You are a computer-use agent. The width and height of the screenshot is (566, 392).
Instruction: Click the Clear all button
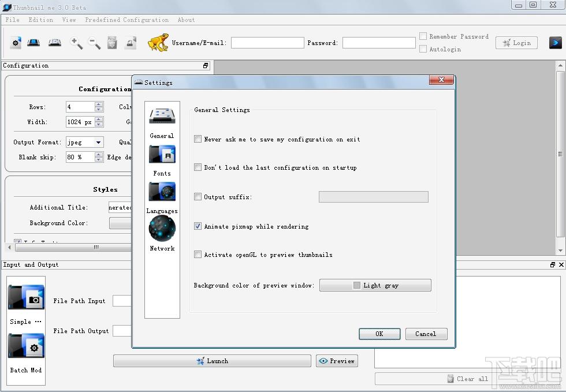(468, 379)
